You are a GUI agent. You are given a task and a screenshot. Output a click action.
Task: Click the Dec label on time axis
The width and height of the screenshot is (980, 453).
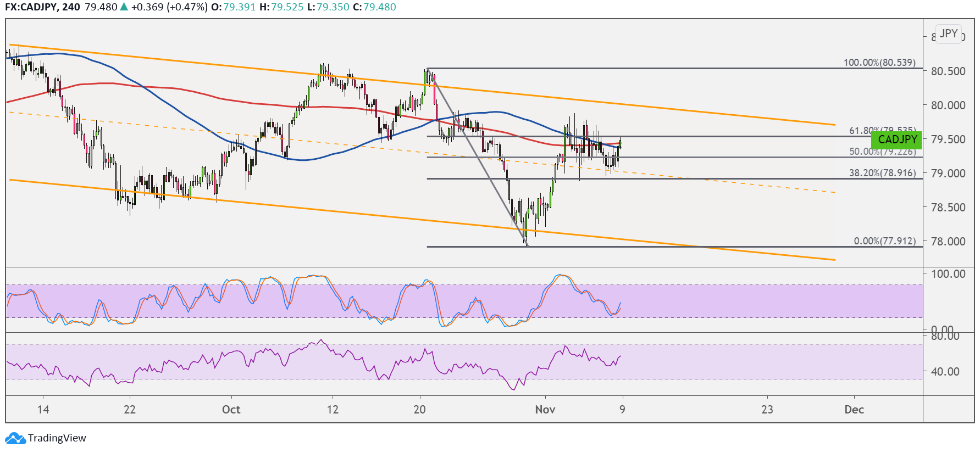point(854,410)
